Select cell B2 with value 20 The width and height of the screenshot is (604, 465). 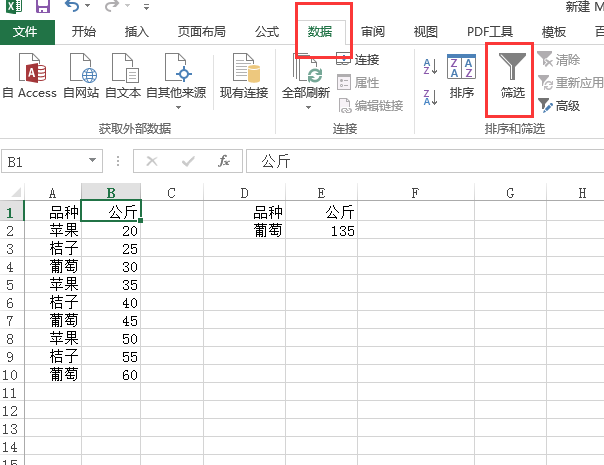tap(111, 230)
